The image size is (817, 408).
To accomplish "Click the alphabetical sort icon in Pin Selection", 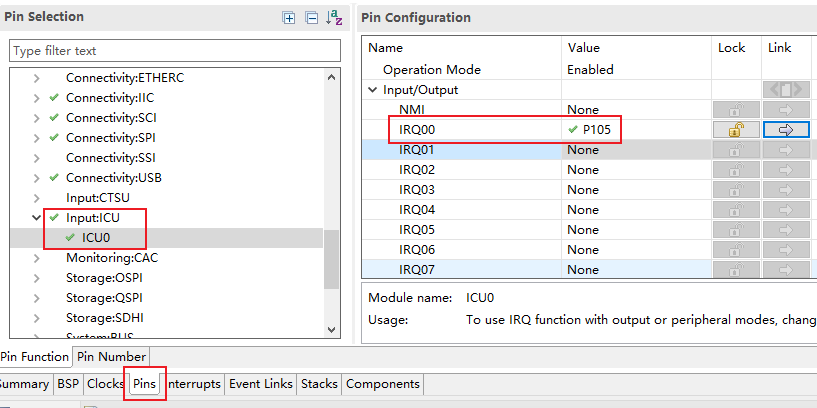I will click(x=333, y=17).
